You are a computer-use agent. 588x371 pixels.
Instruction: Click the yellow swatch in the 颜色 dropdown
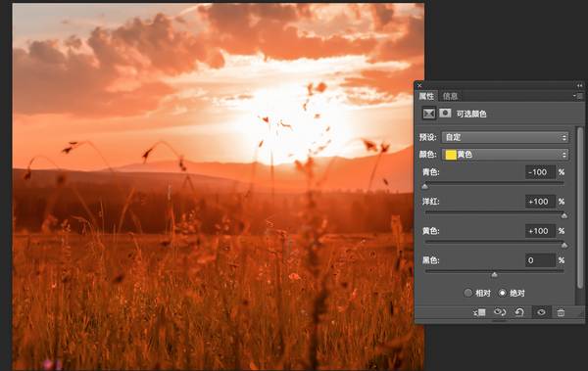tap(451, 155)
